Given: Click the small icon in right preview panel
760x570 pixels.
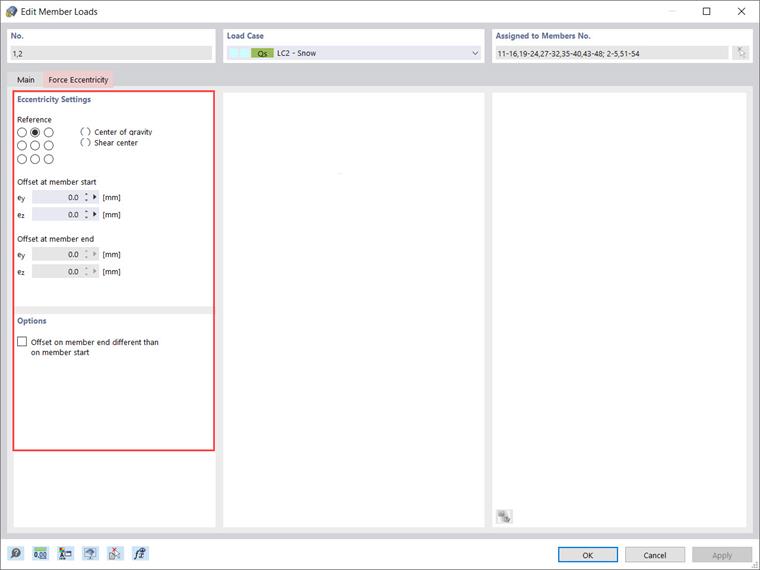Looking at the screenshot, I should point(504,517).
